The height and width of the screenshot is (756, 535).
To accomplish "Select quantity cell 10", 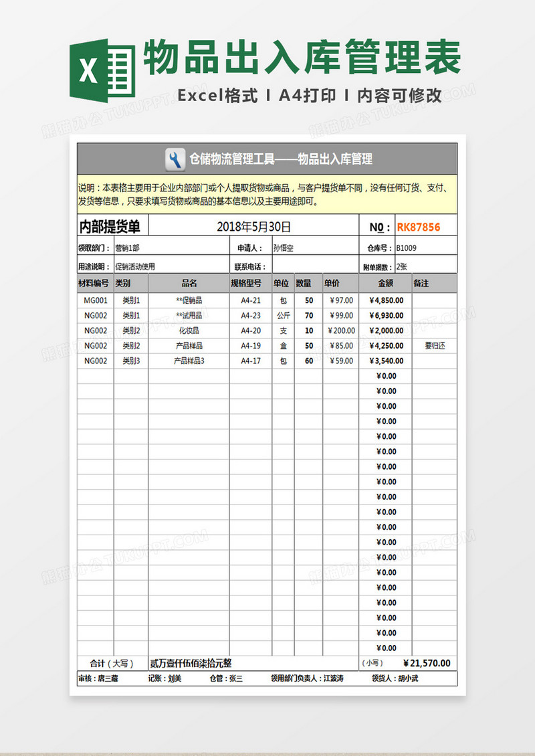I will coord(308,330).
